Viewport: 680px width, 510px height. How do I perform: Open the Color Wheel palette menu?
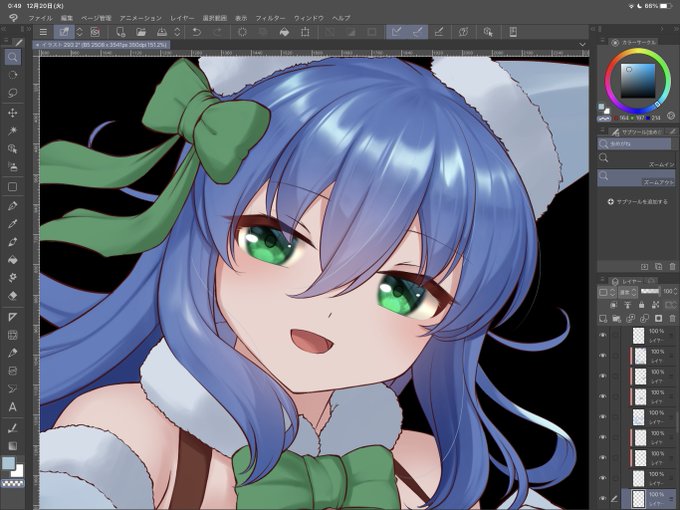pos(602,40)
